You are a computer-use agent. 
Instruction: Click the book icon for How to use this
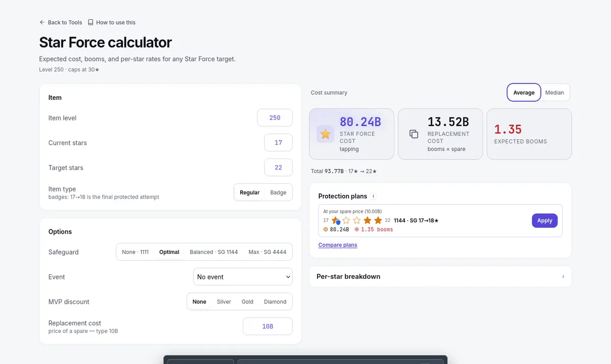91,22
